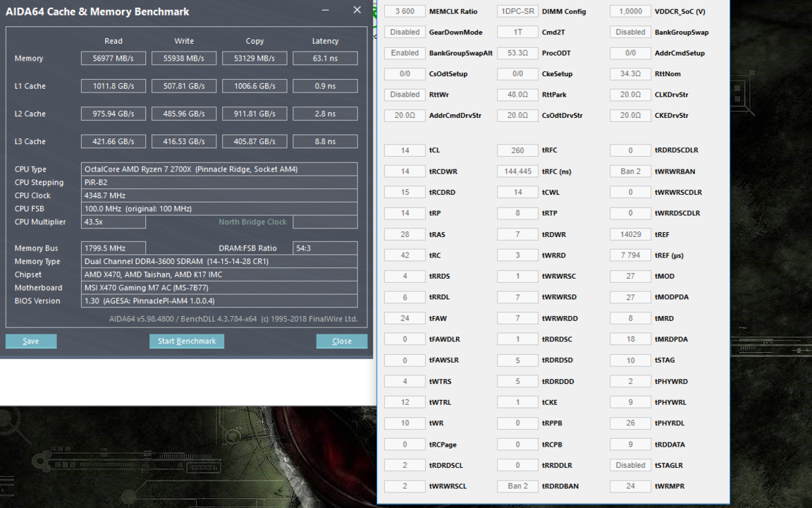
Task: Select the BIOS Version field
Action: click(219, 301)
